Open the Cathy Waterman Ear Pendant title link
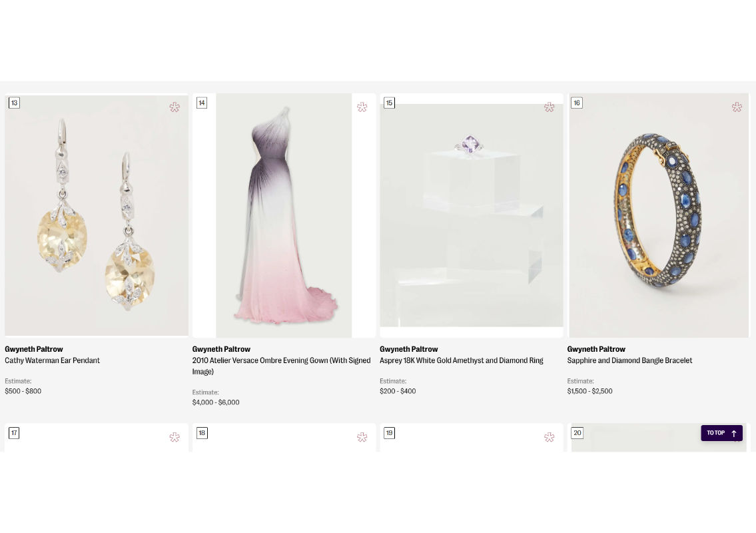The width and height of the screenshot is (756, 533). pyautogui.click(x=52, y=360)
